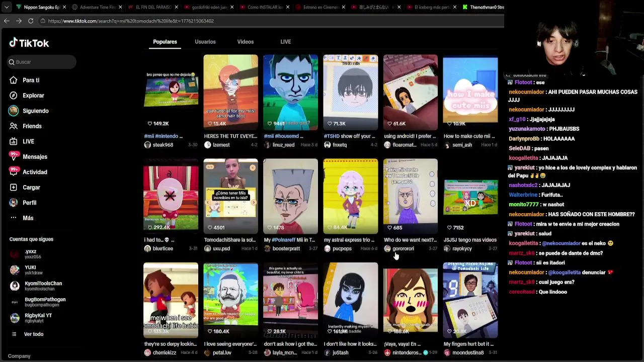Open ¿Cómo tener Miis increíbles video
644x362 pixels.
coord(230,196)
